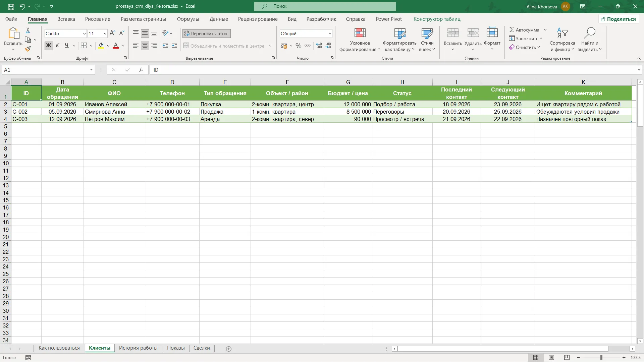Click the Автосумма button
This screenshot has height=362, width=644.
(524, 30)
